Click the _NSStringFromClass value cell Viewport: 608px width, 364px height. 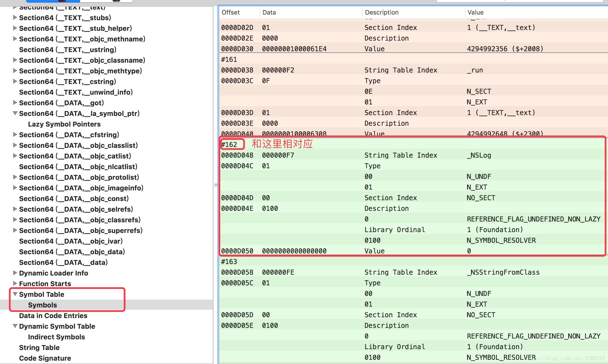coord(503,272)
